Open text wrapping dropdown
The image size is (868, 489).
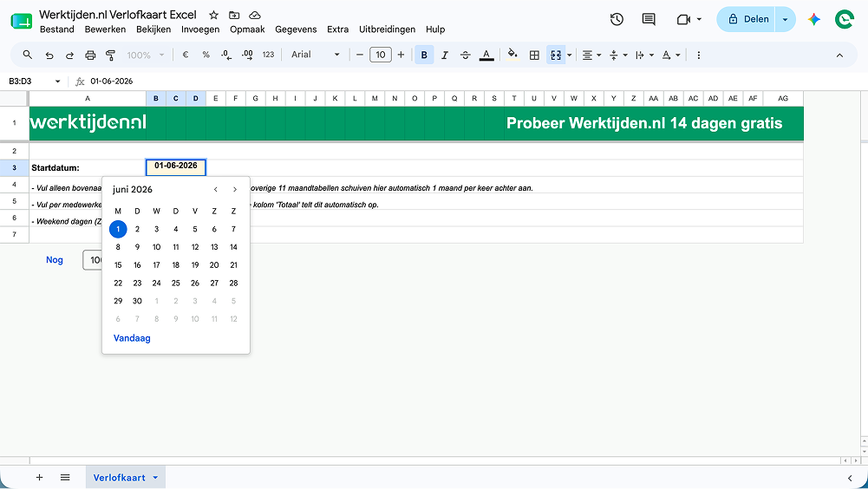644,55
